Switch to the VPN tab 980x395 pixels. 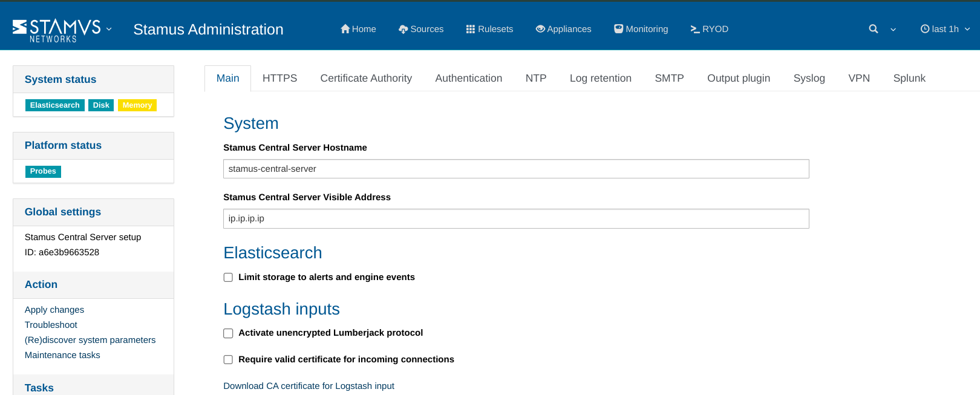859,79
